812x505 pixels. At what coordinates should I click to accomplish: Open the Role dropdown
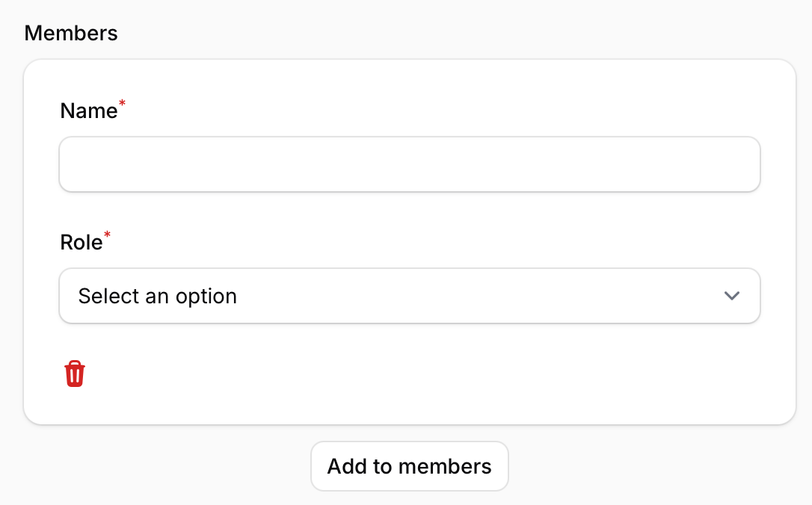409,296
